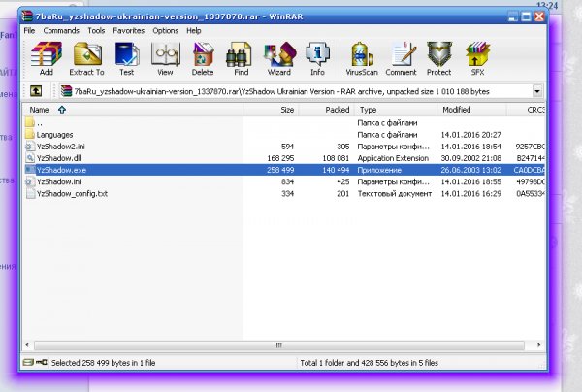Screen dimensions: 582x392
Task: Launch the Wizard tool
Action: tap(279, 59)
